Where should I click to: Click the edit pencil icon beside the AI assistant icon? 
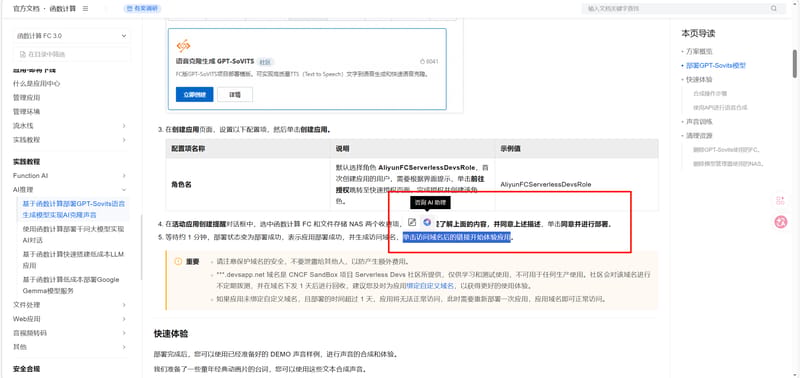coord(412,222)
